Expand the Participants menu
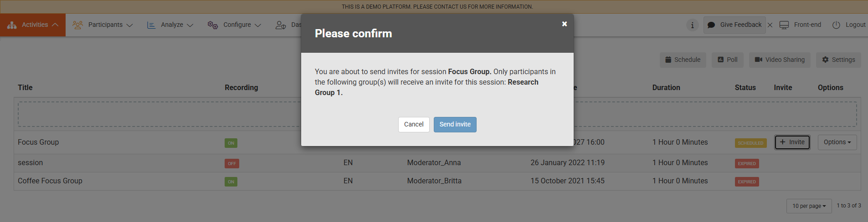Viewport: 868px width, 222px height. click(103, 25)
